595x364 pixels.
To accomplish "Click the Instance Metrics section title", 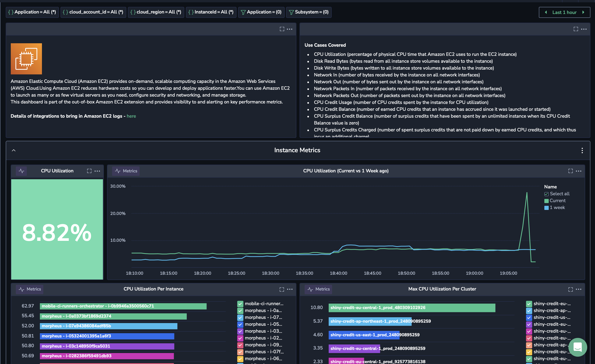I will click(297, 150).
